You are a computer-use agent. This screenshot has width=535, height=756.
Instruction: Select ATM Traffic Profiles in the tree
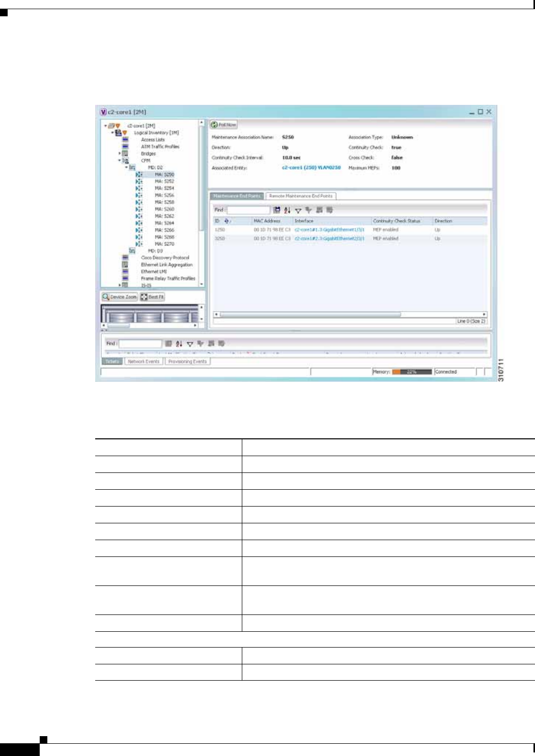pyautogui.click(x=160, y=147)
